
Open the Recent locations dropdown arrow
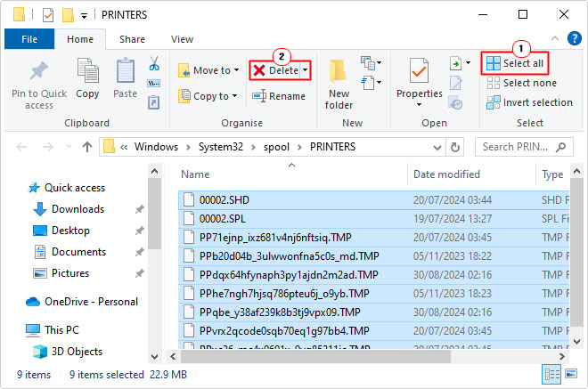[69, 147]
